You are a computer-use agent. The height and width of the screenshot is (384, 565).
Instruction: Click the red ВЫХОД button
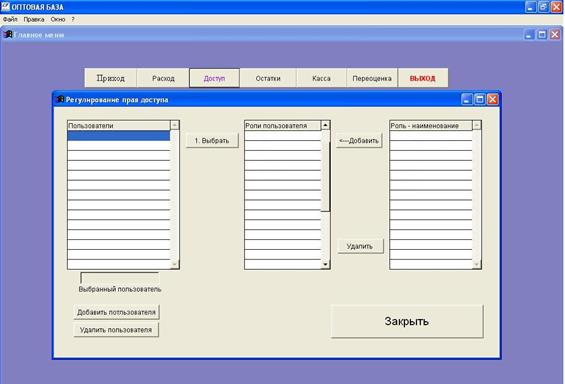coord(423,78)
